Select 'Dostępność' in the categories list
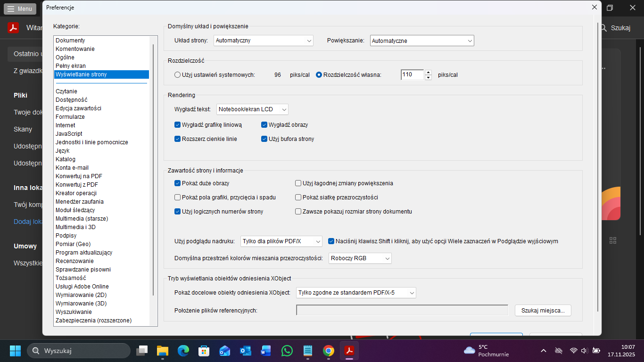This screenshot has height=362, width=644. coord(72,100)
